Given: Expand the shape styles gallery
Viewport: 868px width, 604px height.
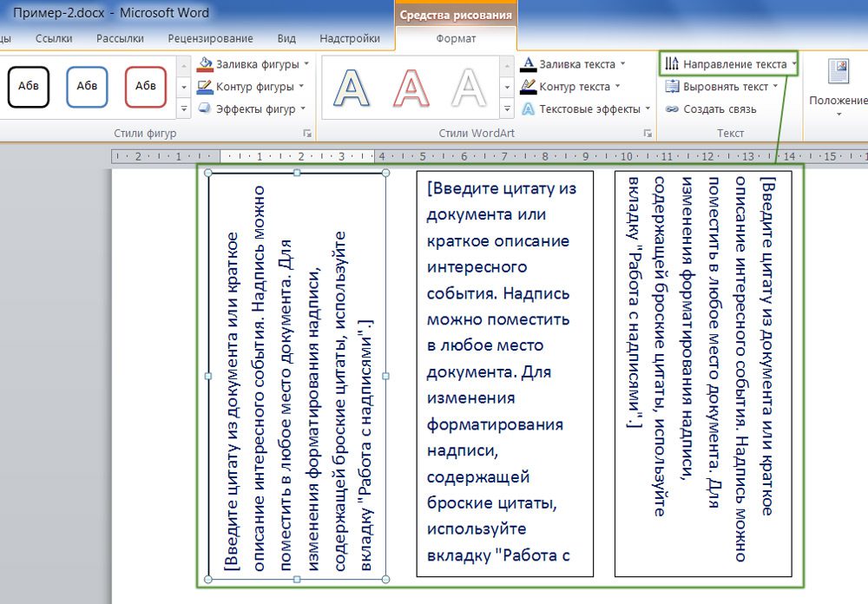Looking at the screenshot, I should coord(184,109).
